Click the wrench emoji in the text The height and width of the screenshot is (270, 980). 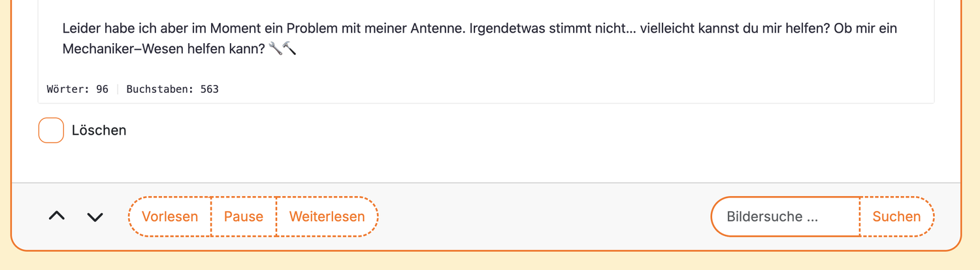[x=275, y=48]
